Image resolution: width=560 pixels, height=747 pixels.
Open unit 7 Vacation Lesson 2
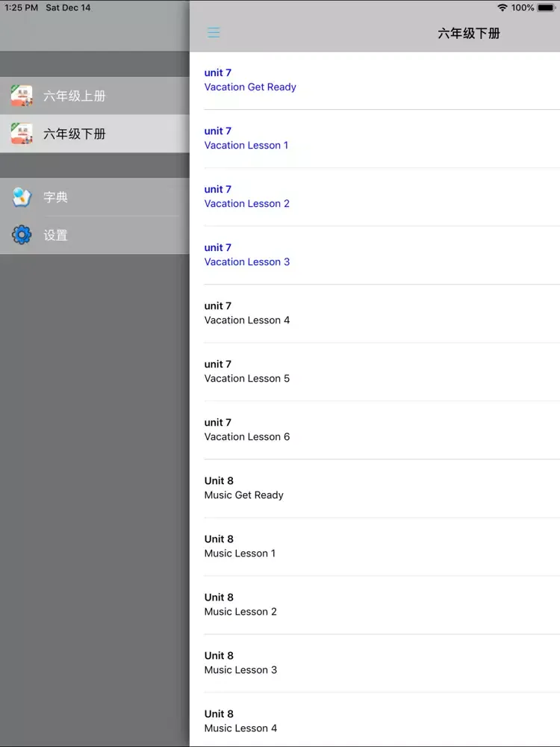point(375,196)
